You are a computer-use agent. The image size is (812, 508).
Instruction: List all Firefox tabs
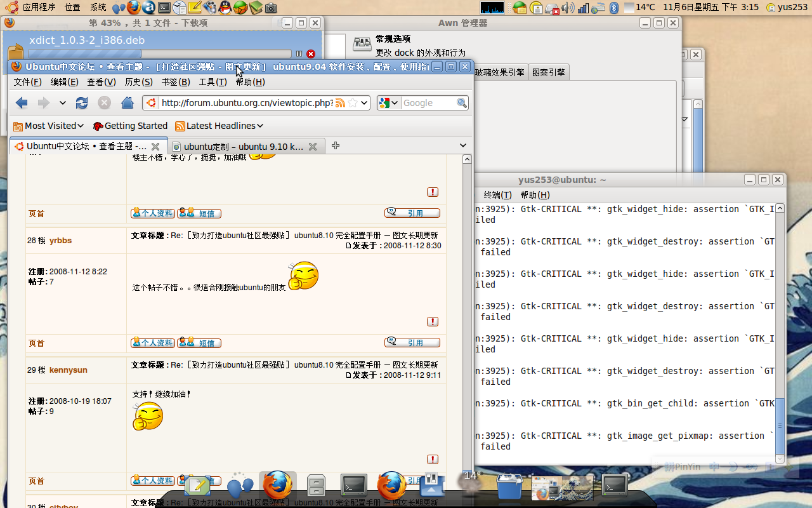pyautogui.click(x=463, y=146)
